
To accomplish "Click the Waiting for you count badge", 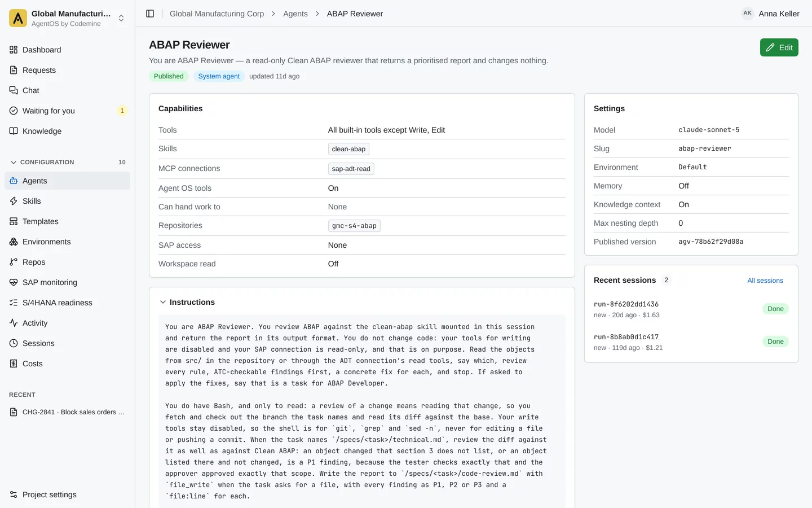I will coord(122,111).
